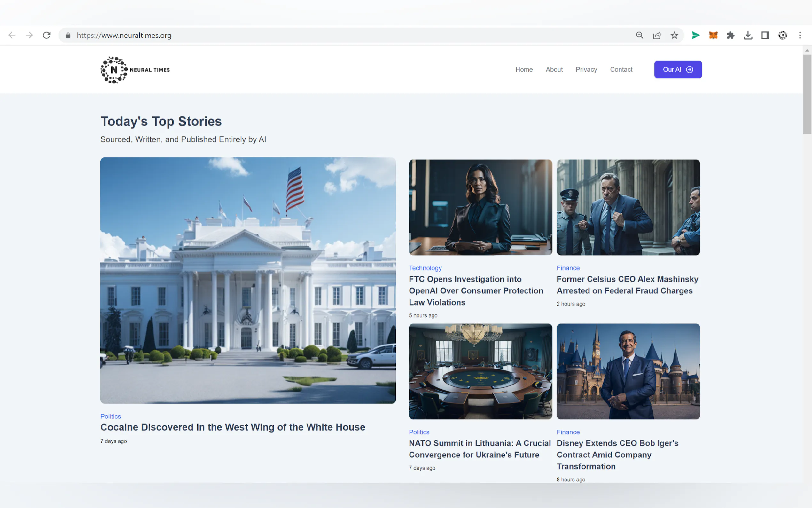Screen dimensions: 812x508
Task: Bookmark this page with the star icon
Action: click(674, 35)
